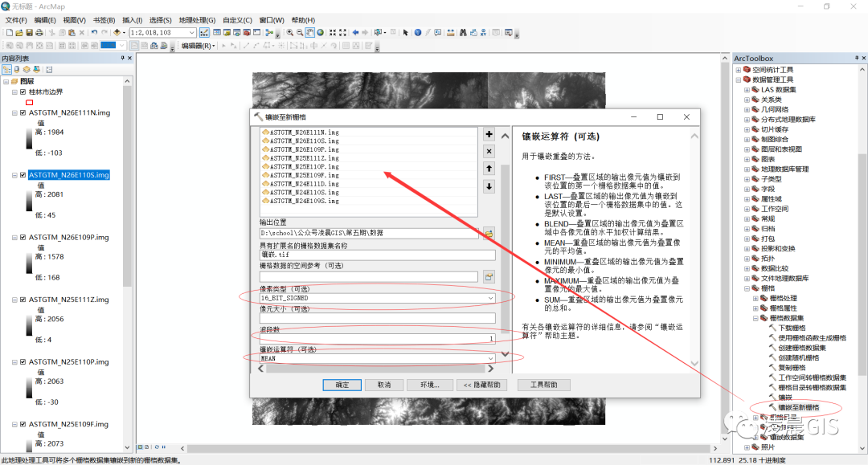Remove selected raster with X button
The height and width of the screenshot is (465, 868).
point(489,151)
